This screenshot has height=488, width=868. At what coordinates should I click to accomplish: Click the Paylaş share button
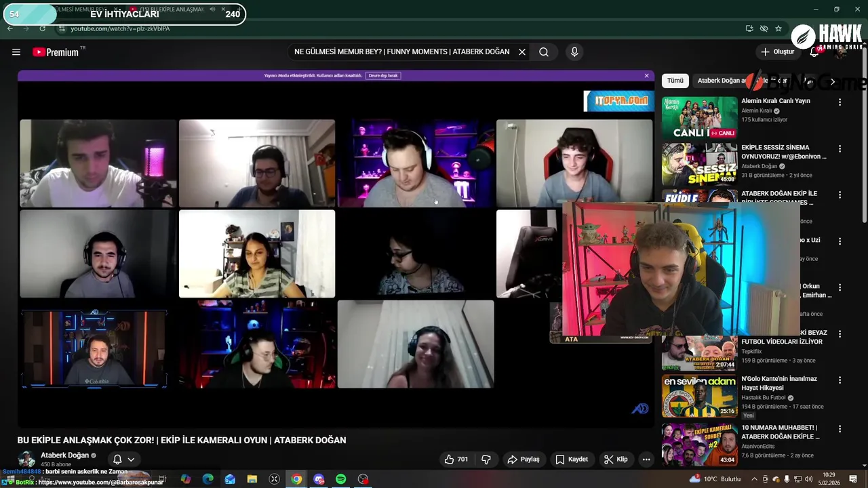[524, 460]
